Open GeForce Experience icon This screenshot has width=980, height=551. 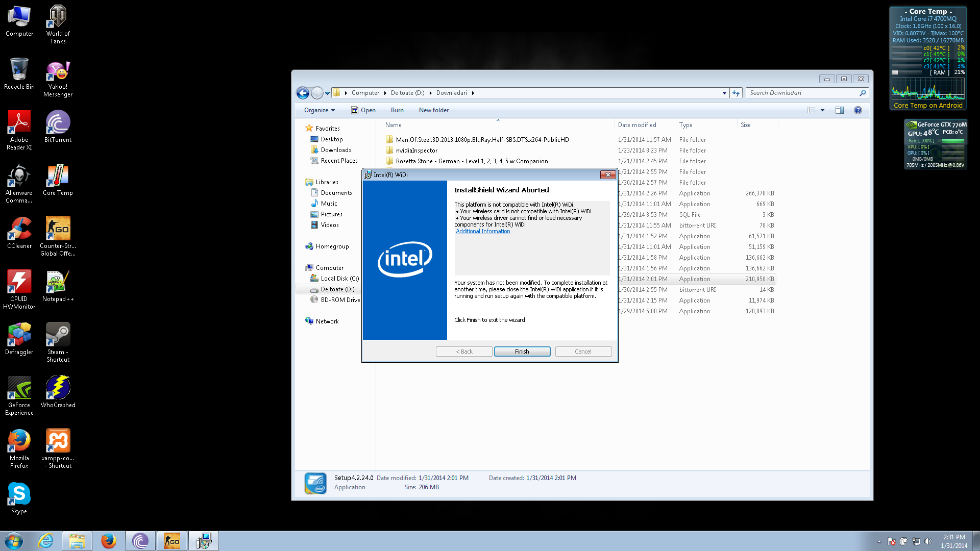tap(19, 396)
